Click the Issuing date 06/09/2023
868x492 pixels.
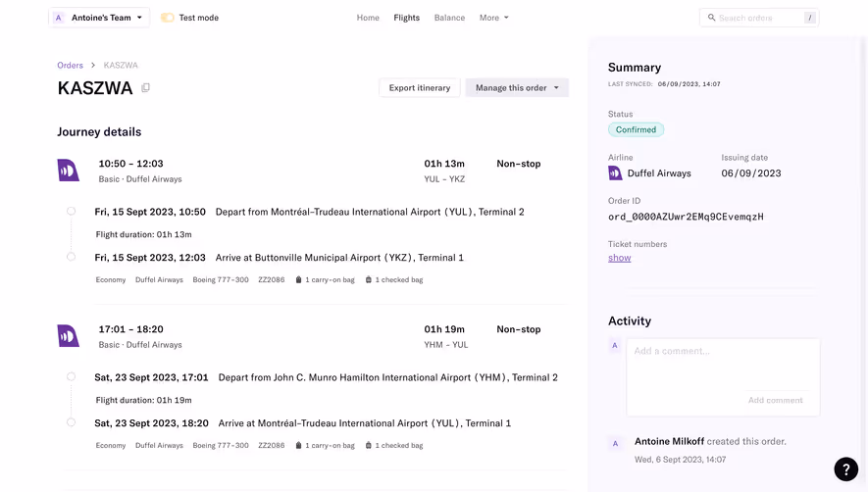751,173
